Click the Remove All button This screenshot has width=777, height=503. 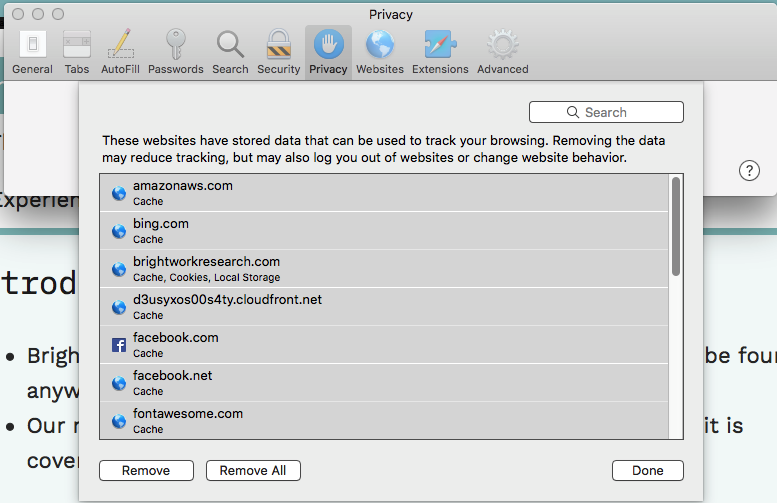click(253, 470)
